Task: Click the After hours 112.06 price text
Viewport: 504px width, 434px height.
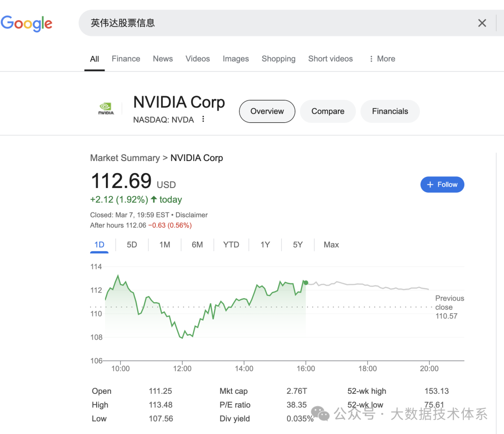Action: click(118, 225)
